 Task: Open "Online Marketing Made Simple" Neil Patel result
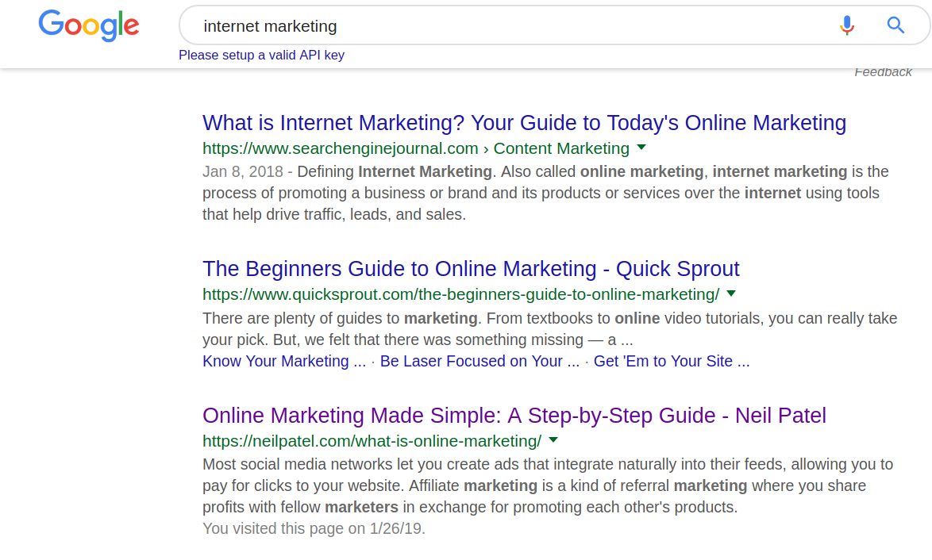tap(514, 415)
